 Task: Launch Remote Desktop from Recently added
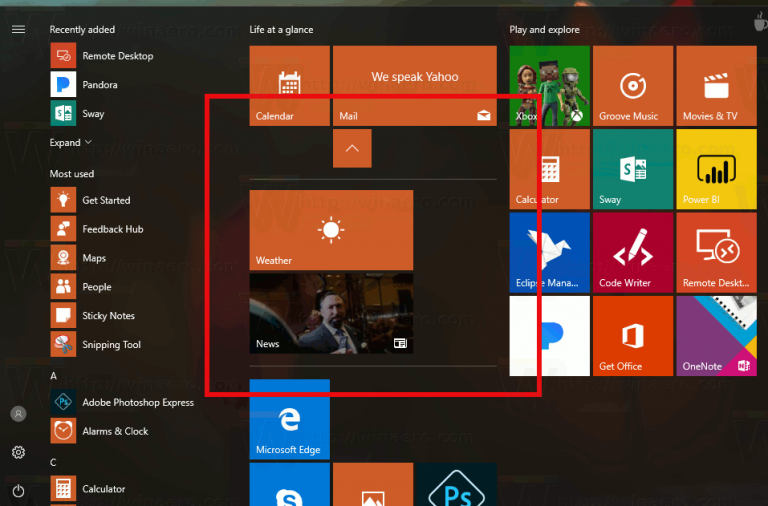[117, 56]
